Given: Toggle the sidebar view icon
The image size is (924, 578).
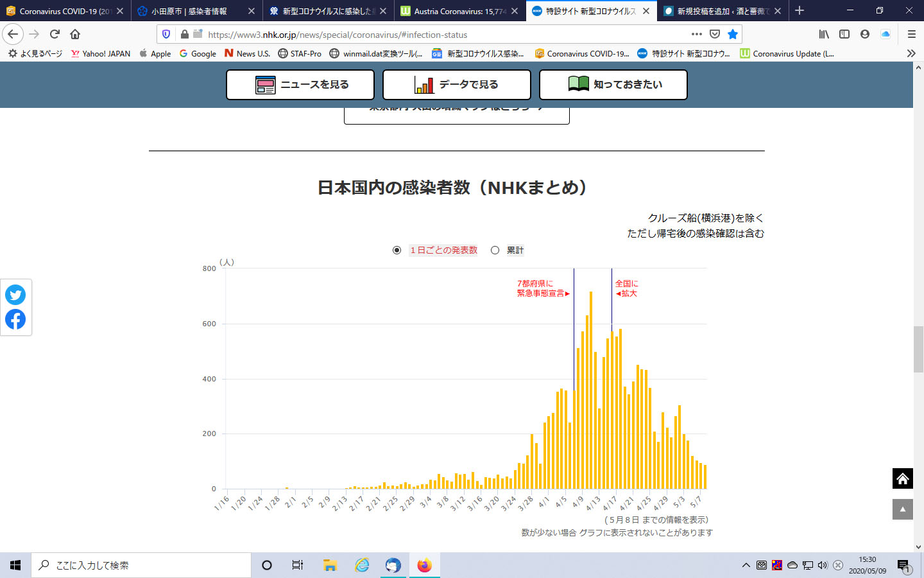Looking at the screenshot, I should pos(844,34).
